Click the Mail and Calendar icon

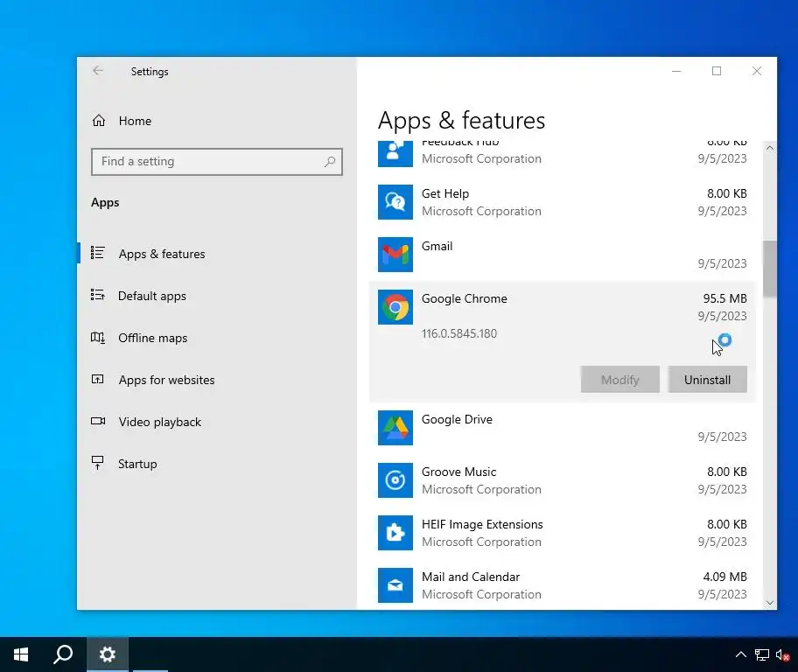point(395,585)
